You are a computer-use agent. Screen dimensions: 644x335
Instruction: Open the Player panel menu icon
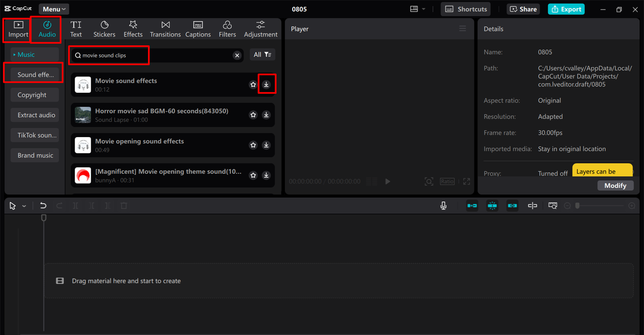point(462,29)
